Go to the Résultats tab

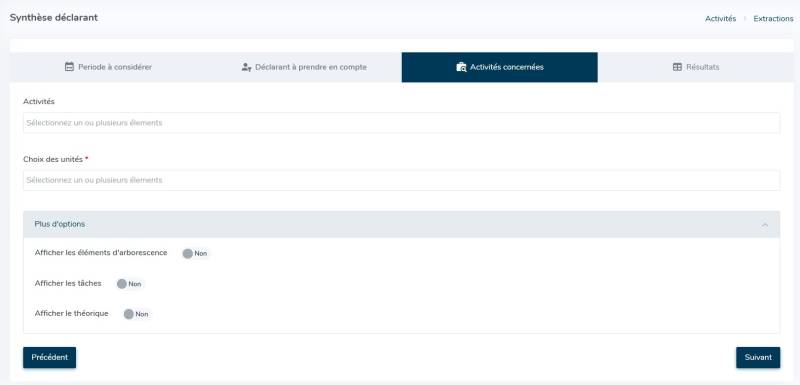coord(695,67)
